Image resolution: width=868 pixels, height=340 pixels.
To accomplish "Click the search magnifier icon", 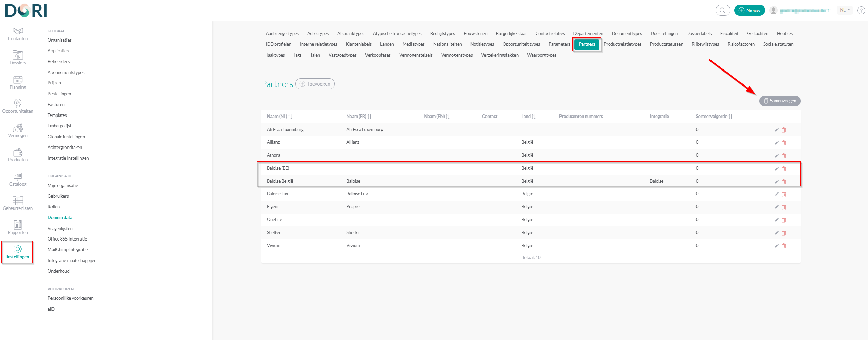I will 722,10.
